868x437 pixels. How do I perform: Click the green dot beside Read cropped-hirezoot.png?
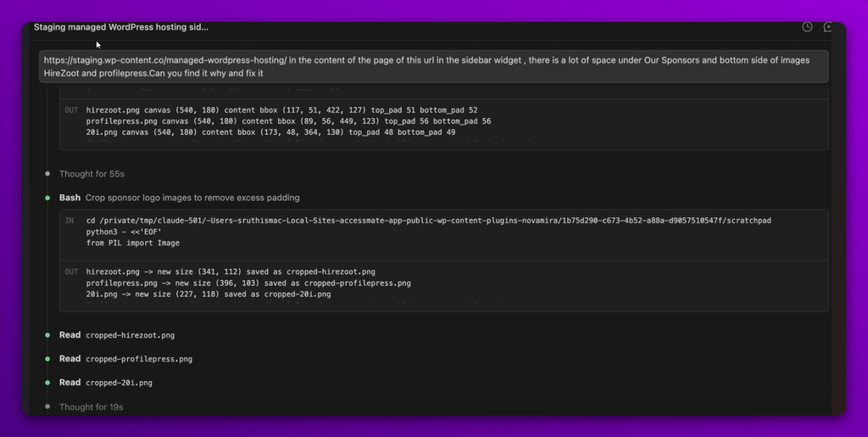pos(47,335)
